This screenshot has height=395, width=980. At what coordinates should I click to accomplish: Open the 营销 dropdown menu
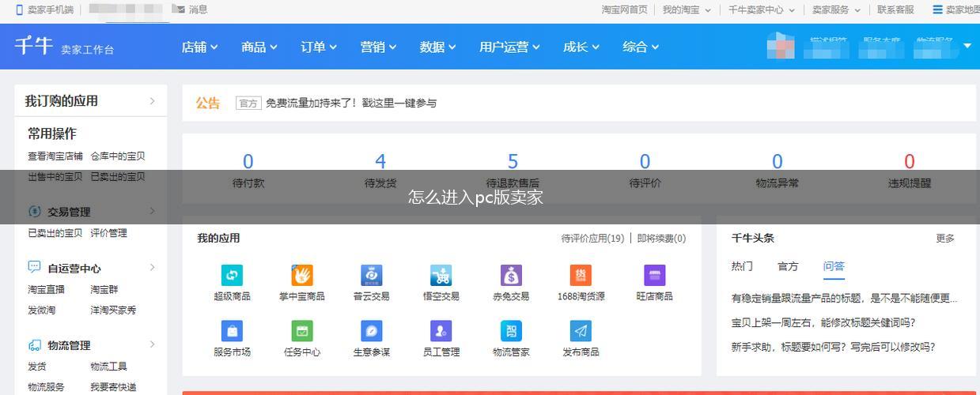378,47
